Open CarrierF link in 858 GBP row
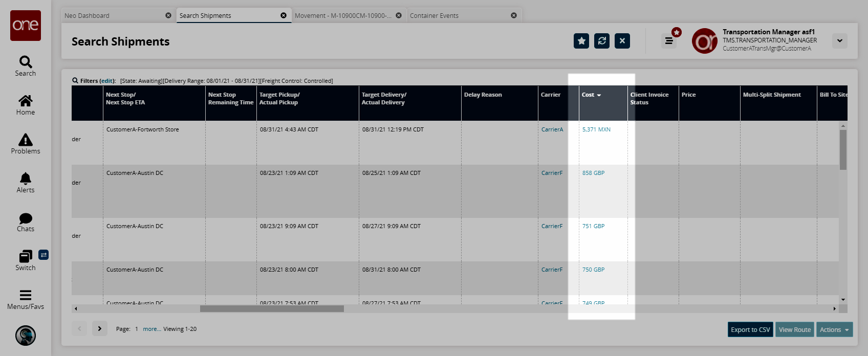The width and height of the screenshot is (868, 356). point(552,173)
